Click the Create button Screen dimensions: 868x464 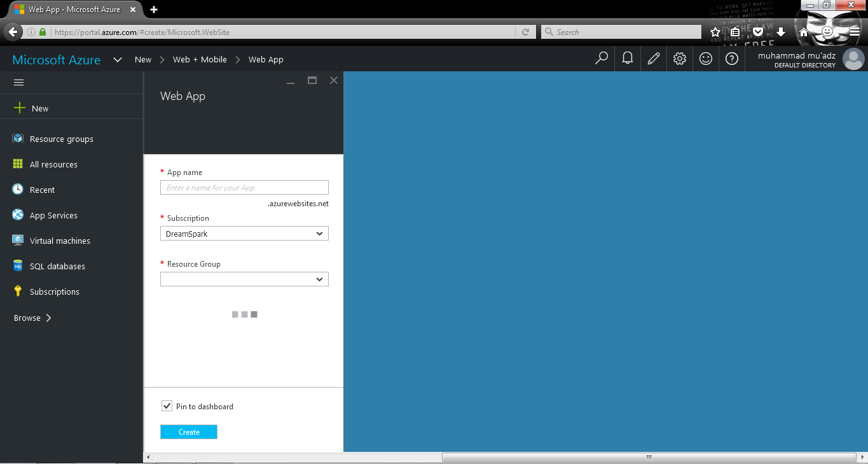[189, 432]
